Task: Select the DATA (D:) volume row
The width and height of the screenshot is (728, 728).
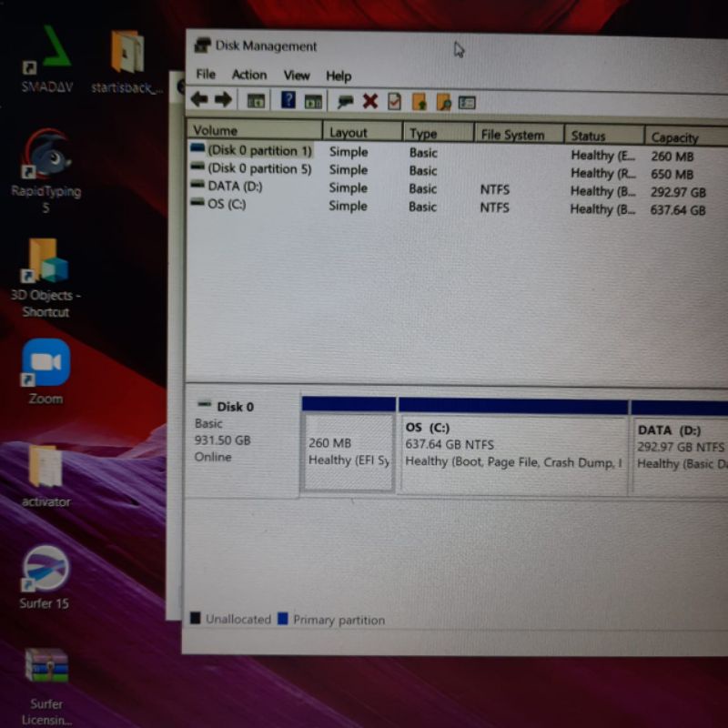Action: (235, 187)
